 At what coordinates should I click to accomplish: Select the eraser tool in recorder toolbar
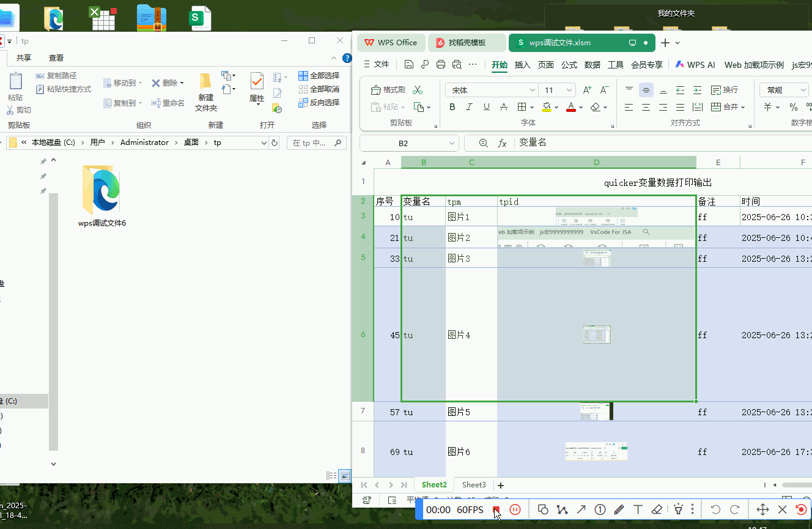click(x=657, y=509)
